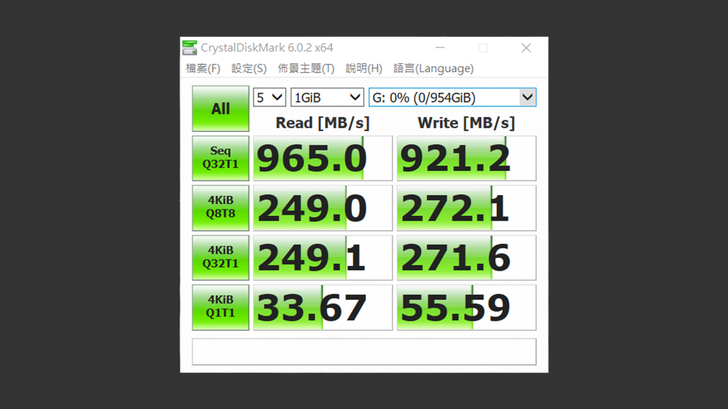The image size is (728, 409).
Task: Open the test count dropdown showing 5
Action: pyautogui.click(x=269, y=97)
